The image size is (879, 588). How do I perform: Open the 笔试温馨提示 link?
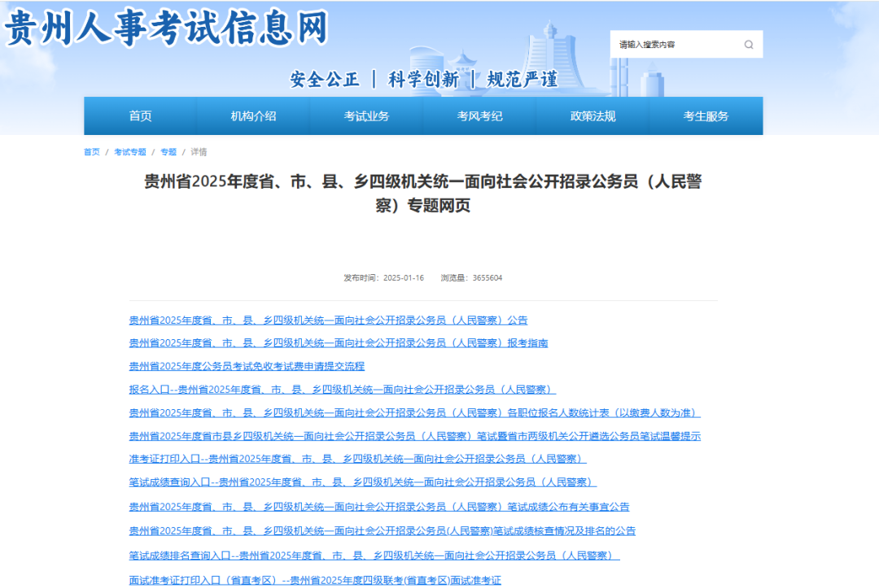coord(415,436)
